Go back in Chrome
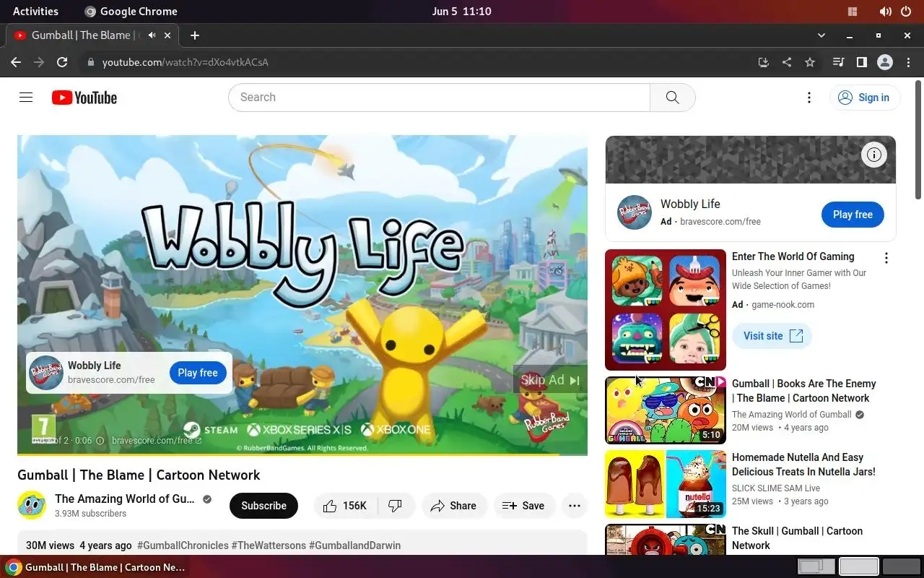The width and height of the screenshot is (924, 578). coord(16,62)
